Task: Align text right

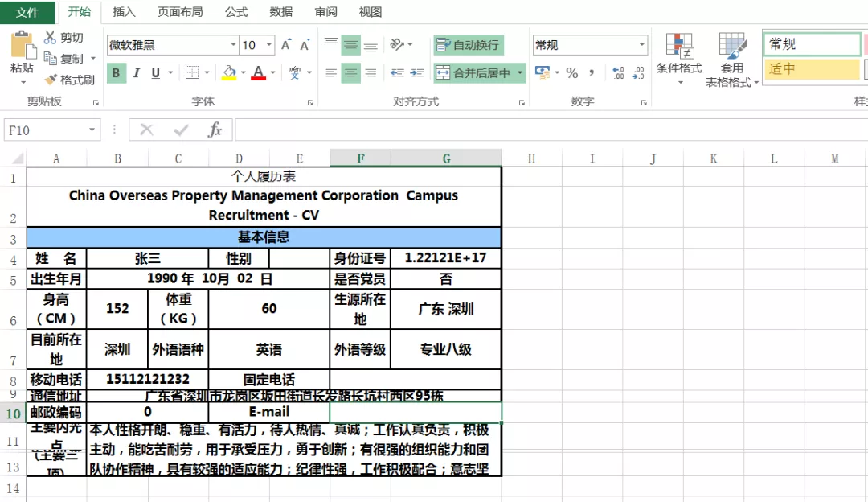Action: [x=371, y=72]
